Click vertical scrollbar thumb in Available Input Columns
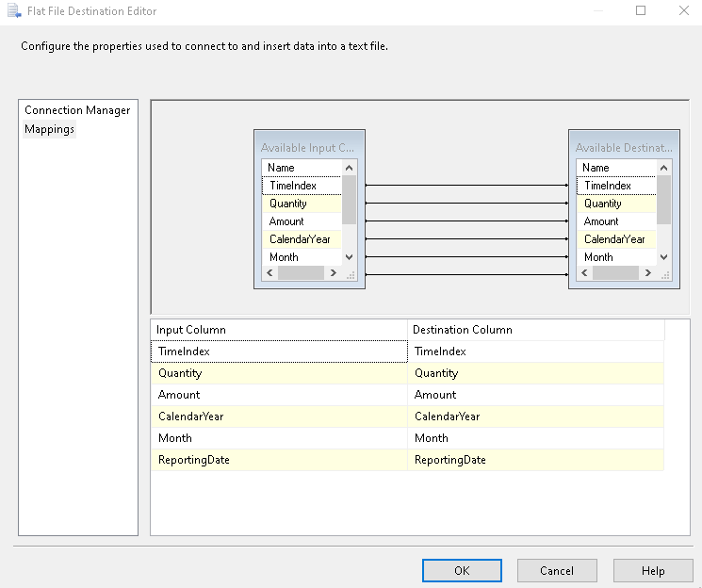This screenshot has width=702, height=588. [349, 200]
